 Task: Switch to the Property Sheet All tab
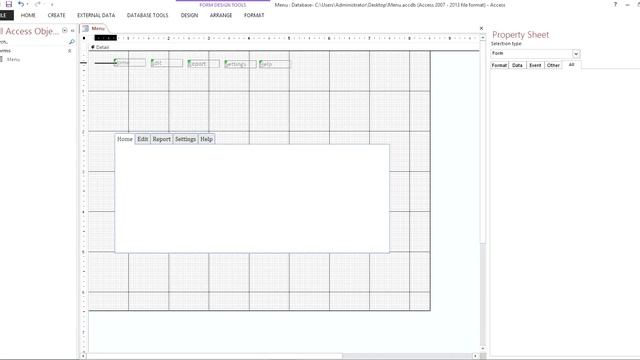(x=571, y=65)
